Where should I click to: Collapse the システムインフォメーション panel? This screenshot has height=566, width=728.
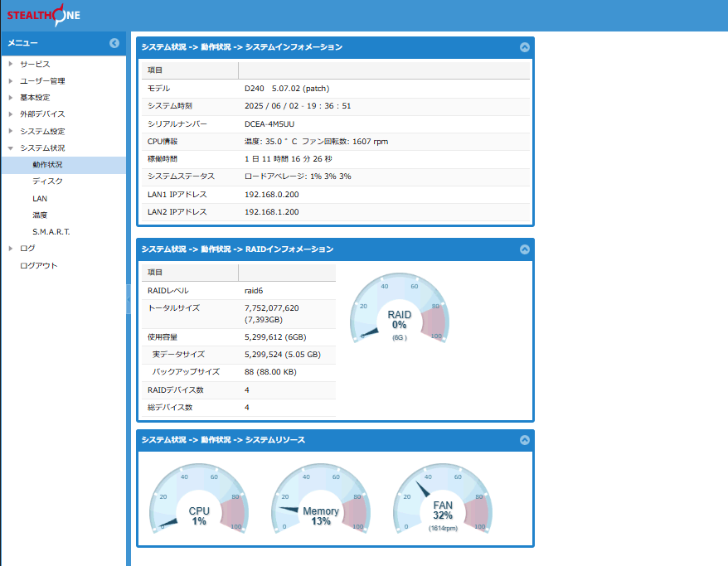pyautogui.click(x=525, y=47)
